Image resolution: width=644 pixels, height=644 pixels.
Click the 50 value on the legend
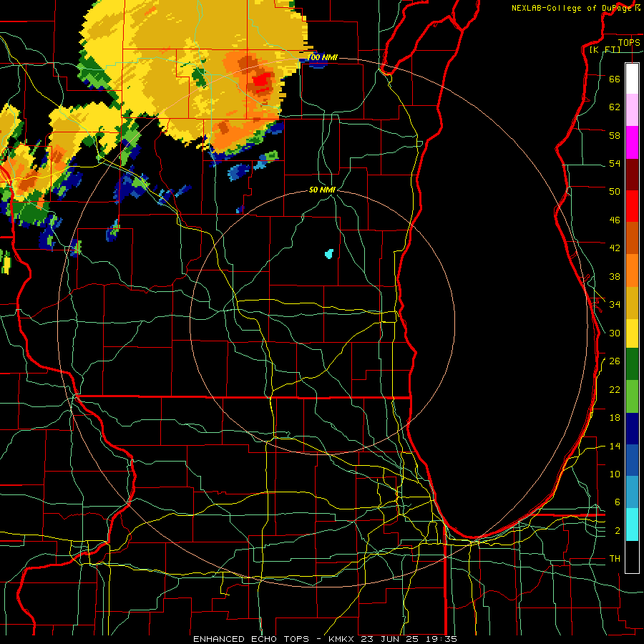pyautogui.click(x=615, y=192)
